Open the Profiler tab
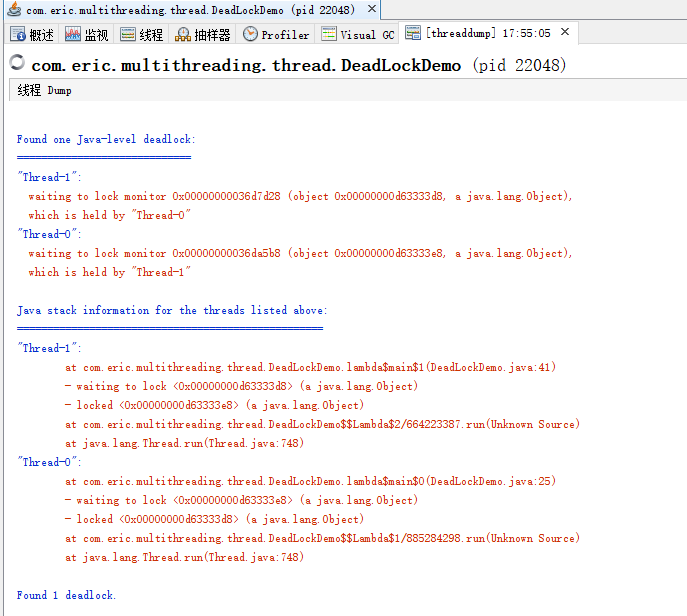This screenshot has width=687, height=616. 276,34
